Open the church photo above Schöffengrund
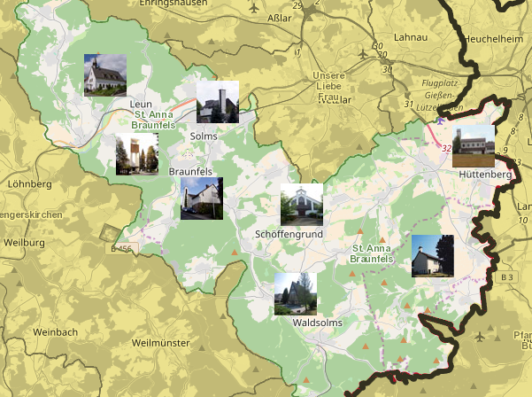532x397 pixels. (x=302, y=206)
